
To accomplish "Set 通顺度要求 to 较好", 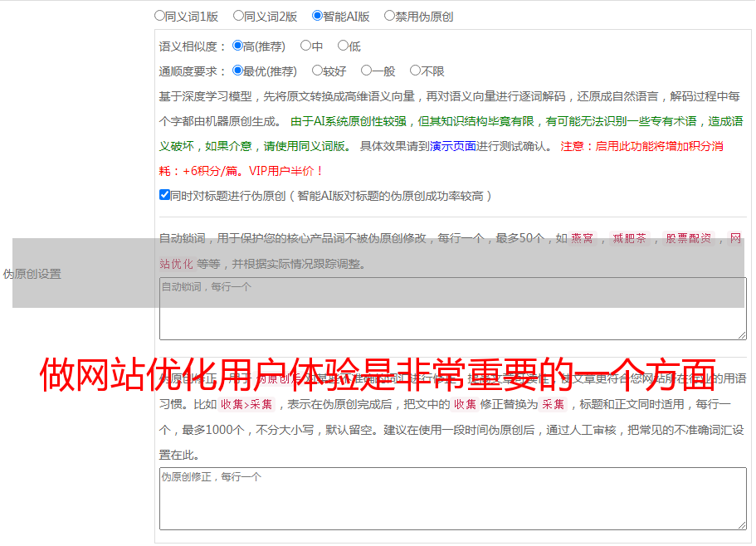I will click(318, 71).
